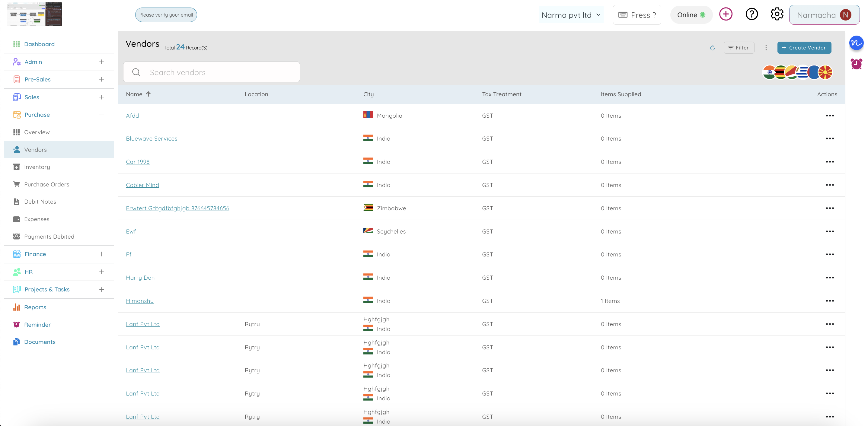Toggle the India flag country filter
868x426 pixels.
point(769,72)
